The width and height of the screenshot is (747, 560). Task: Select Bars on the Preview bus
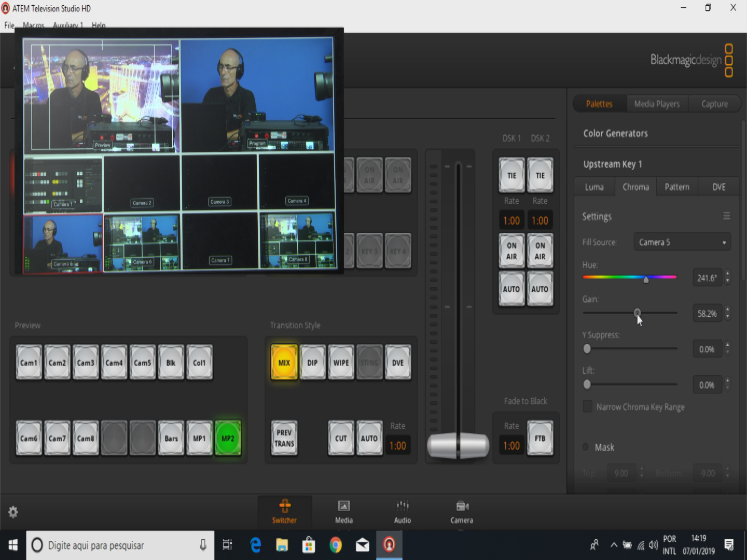(171, 438)
